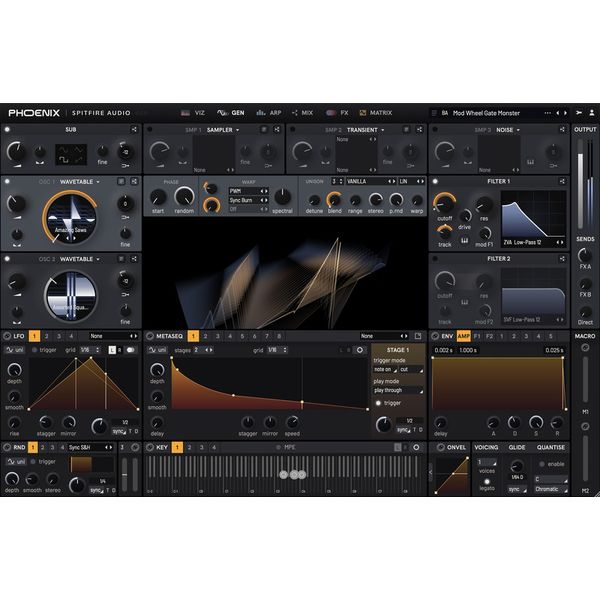Open the preset browser list icon
This screenshot has height=600, width=600.
tap(434, 113)
